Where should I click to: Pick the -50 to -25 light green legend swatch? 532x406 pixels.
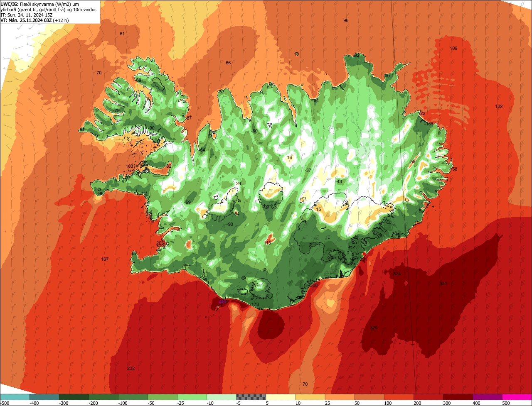163,397
